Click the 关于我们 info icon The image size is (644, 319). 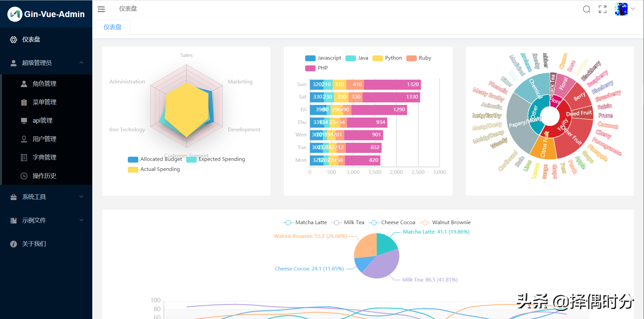click(x=13, y=244)
